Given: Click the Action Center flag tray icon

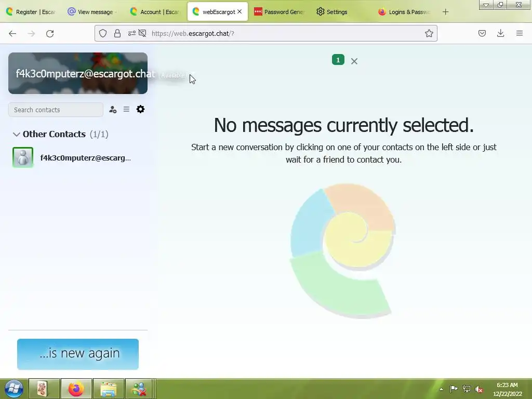Looking at the screenshot, I should tap(454, 389).
